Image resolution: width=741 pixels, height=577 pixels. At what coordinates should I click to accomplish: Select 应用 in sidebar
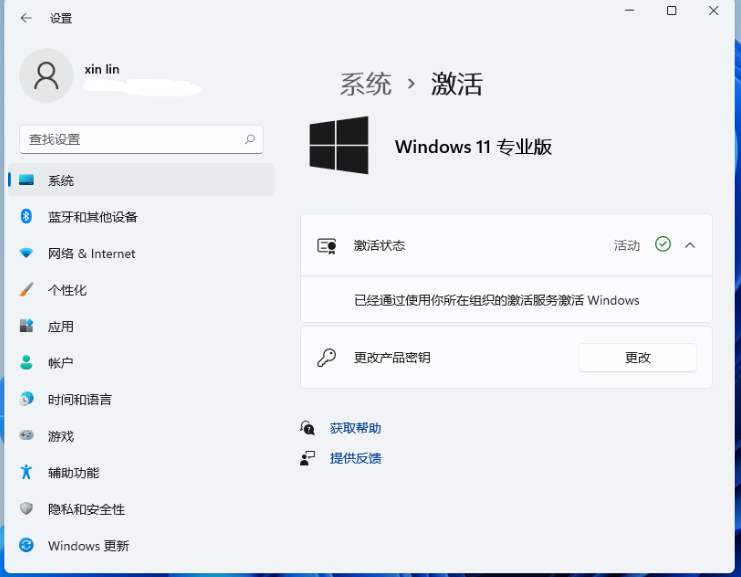(x=141, y=326)
